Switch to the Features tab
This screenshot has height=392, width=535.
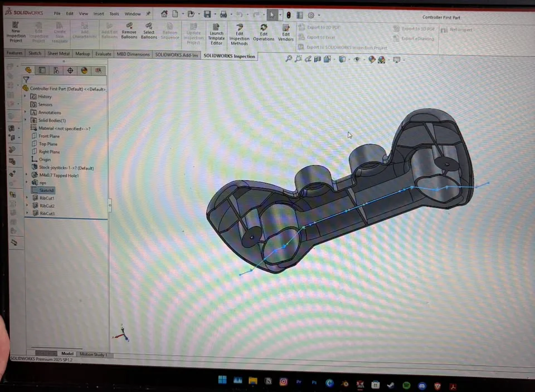14,53
